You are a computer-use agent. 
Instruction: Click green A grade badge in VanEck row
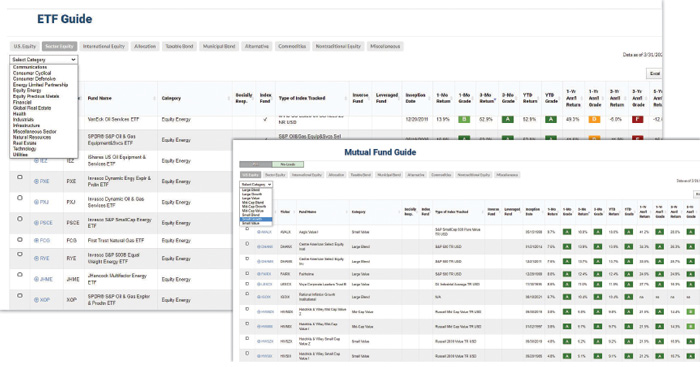tap(507, 119)
